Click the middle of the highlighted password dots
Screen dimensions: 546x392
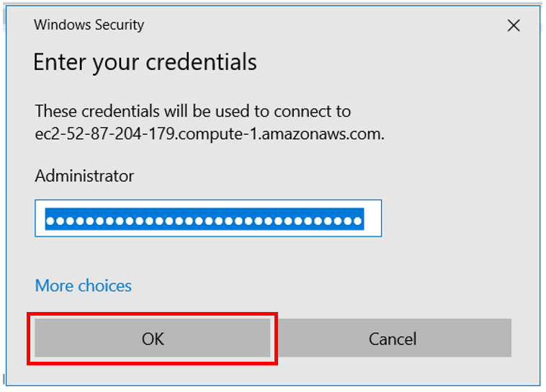(x=204, y=219)
